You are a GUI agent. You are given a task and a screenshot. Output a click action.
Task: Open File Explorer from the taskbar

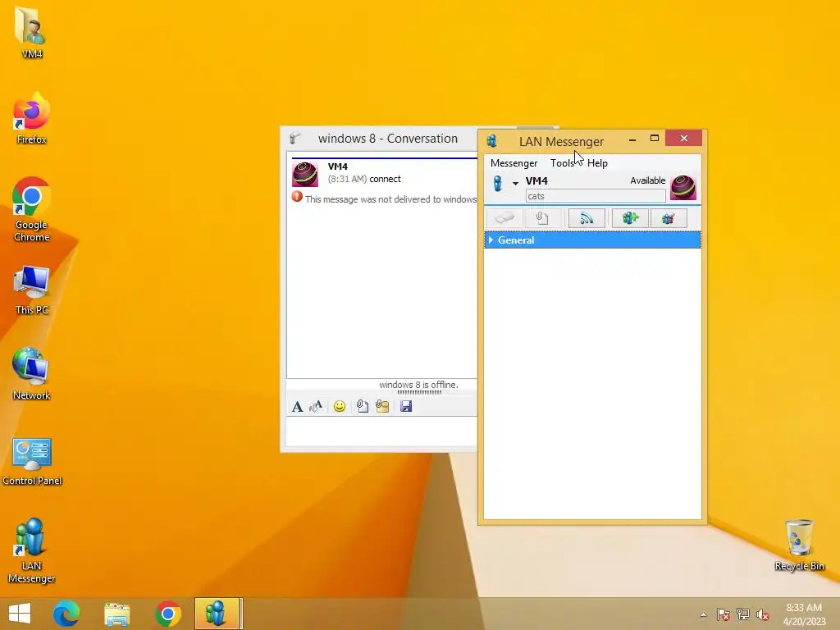pyautogui.click(x=116, y=614)
